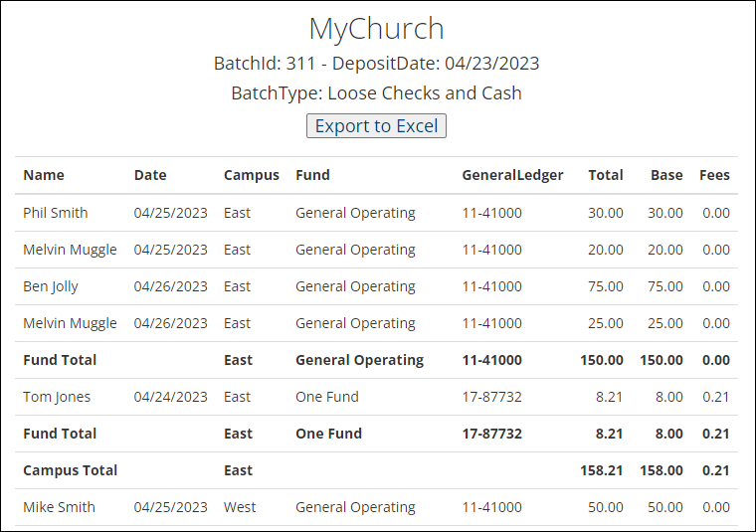The height and width of the screenshot is (532, 756).
Task: Click General Operating in Ben Jolly's row
Action: point(355,286)
